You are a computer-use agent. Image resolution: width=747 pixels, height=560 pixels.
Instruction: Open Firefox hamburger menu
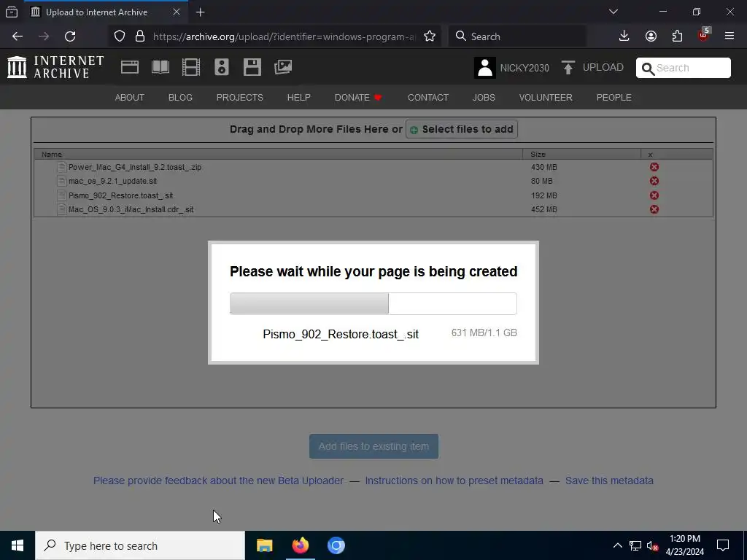729,36
